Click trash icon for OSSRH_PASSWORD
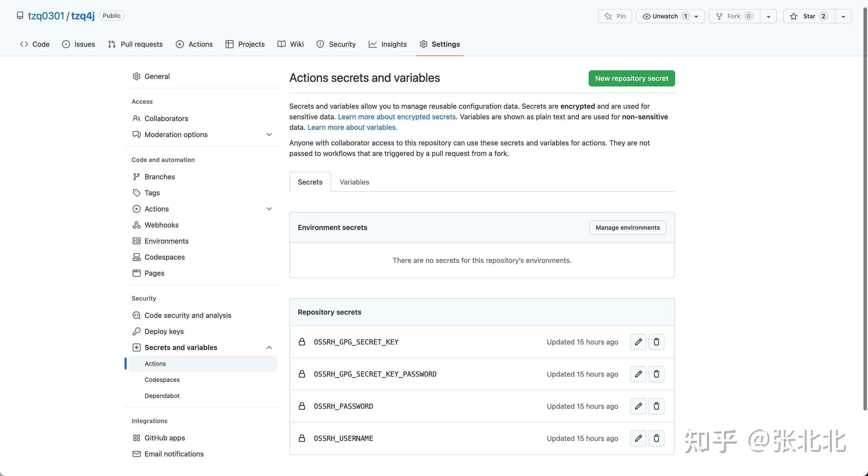The image size is (868, 476). (x=656, y=406)
